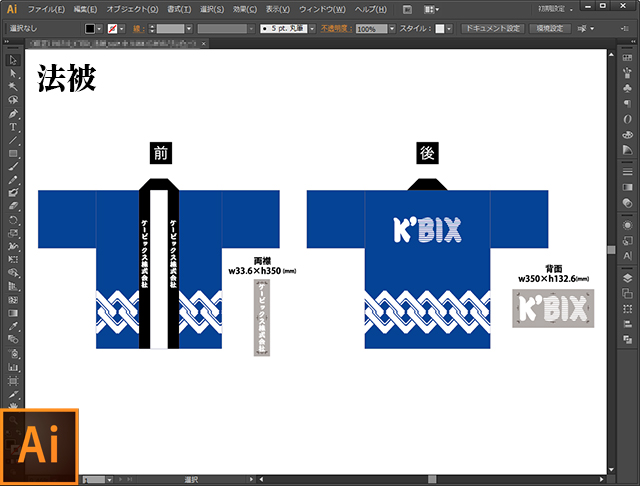Select the Lasso tool
Viewport: 640px width, 486px height.
(13, 100)
